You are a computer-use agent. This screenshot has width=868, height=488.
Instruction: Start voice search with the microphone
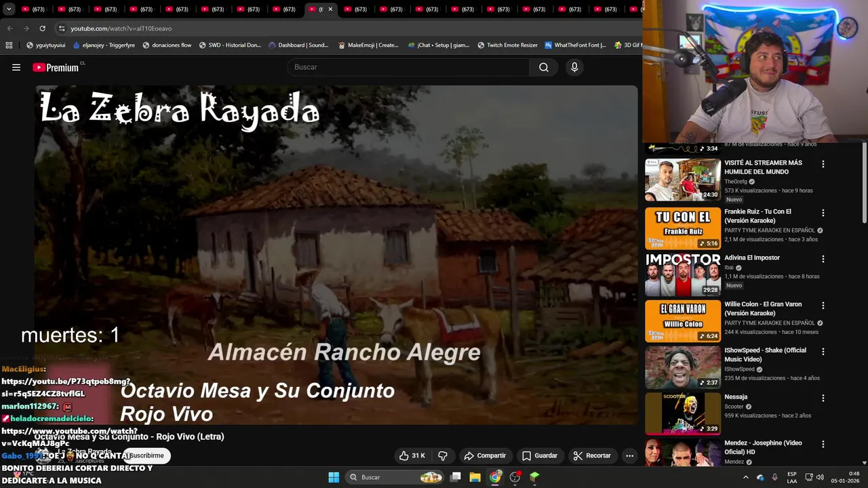click(x=574, y=67)
